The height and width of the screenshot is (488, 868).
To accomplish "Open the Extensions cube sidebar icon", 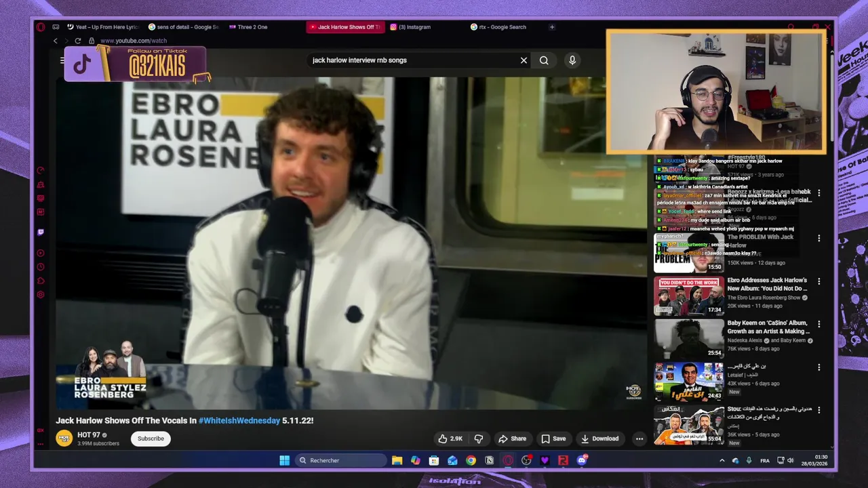I will coord(41,281).
